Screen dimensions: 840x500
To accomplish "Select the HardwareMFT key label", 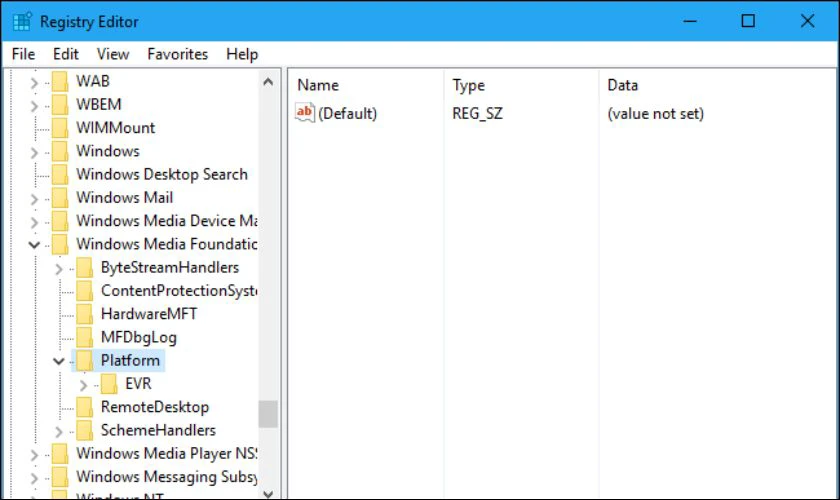I will point(149,314).
